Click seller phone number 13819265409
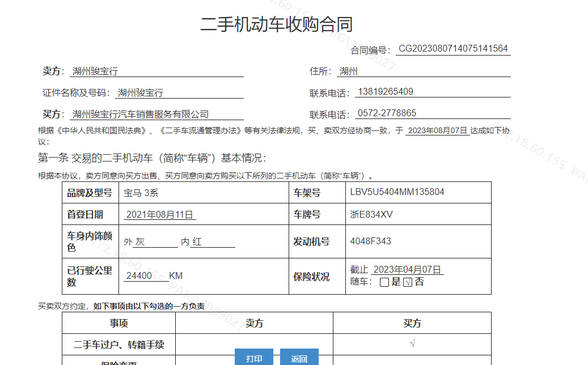Image resolution: width=588 pixels, height=365 pixels. (386, 92)
